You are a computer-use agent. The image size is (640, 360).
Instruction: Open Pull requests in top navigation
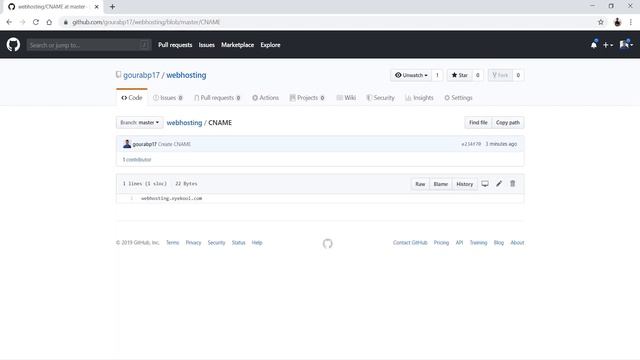click(175, 45)
